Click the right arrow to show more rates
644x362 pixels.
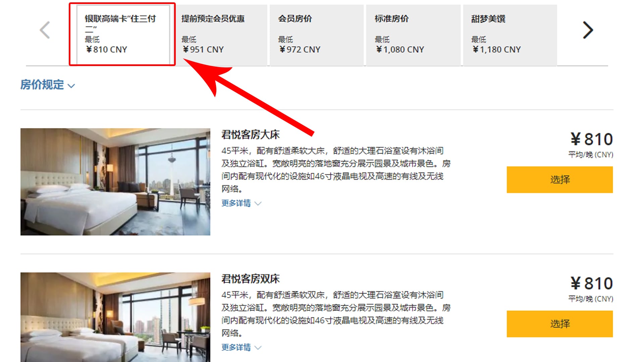(588, 30)
